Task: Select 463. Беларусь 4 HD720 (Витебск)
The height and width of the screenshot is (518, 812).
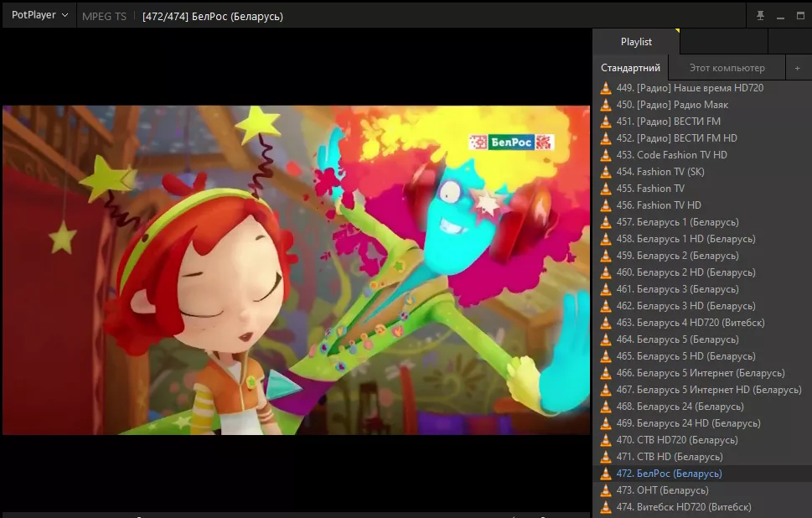Action: [x=702, y=322]
